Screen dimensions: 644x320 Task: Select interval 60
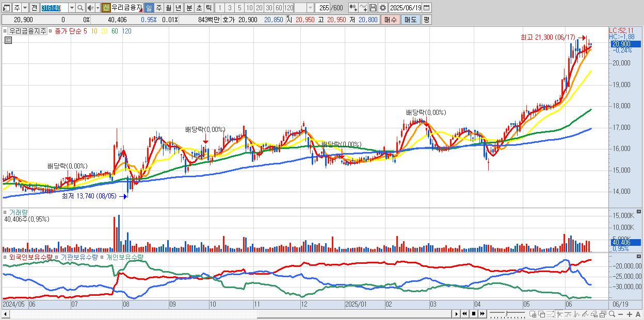point(279,8)
